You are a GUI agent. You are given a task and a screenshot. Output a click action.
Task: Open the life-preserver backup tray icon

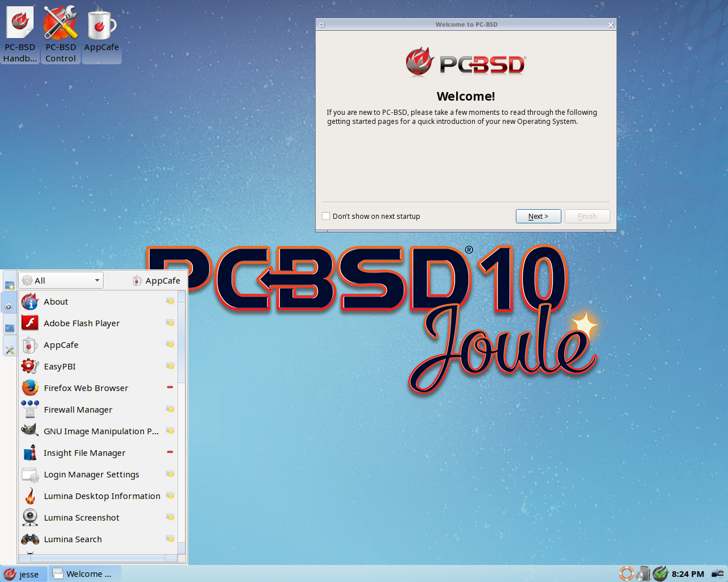(626, 574)
